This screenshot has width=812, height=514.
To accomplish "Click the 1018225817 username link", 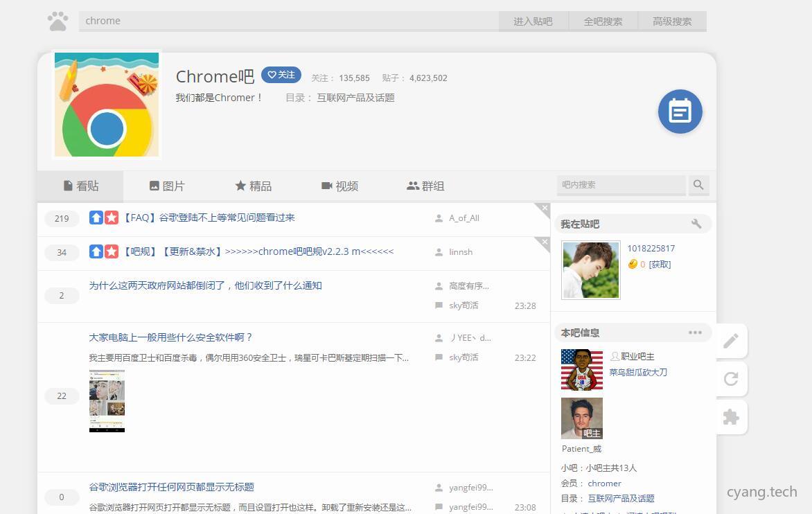I will click(x=651, y=248).
